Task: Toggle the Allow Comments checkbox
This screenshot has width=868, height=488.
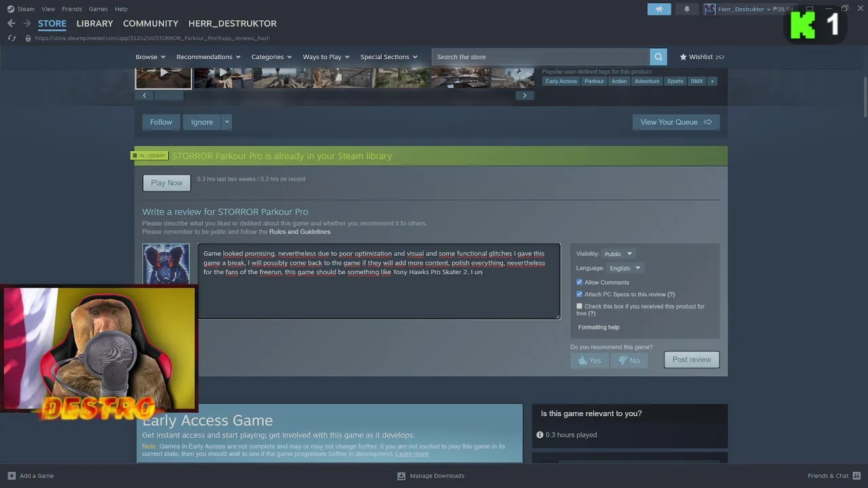Action: (x=579, y=282)
